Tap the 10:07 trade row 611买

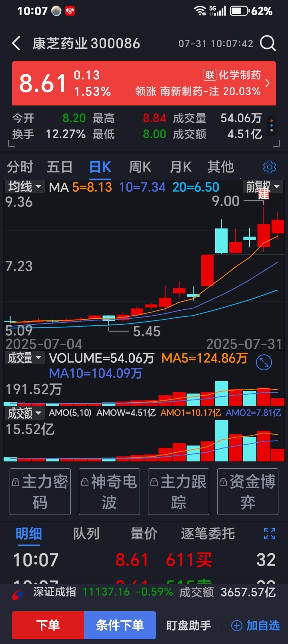coord(144,560)
